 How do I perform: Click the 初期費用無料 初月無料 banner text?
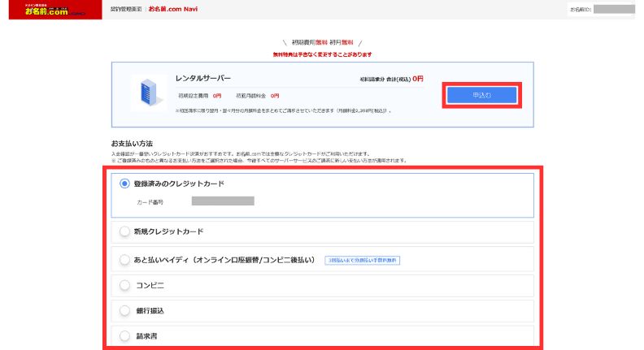point(322,42)
